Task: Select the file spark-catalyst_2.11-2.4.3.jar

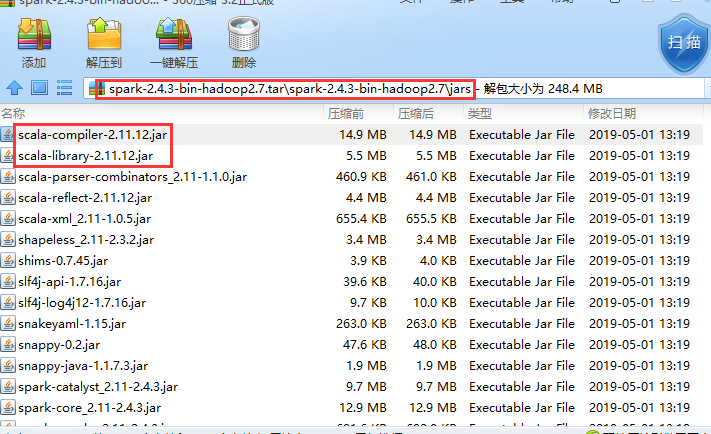Action: pos(98,387)
